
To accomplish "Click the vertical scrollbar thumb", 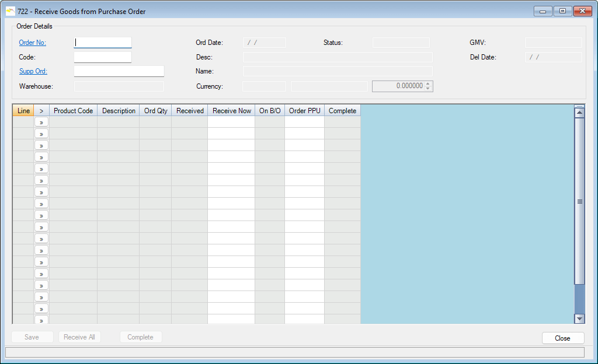I will 579,201.
